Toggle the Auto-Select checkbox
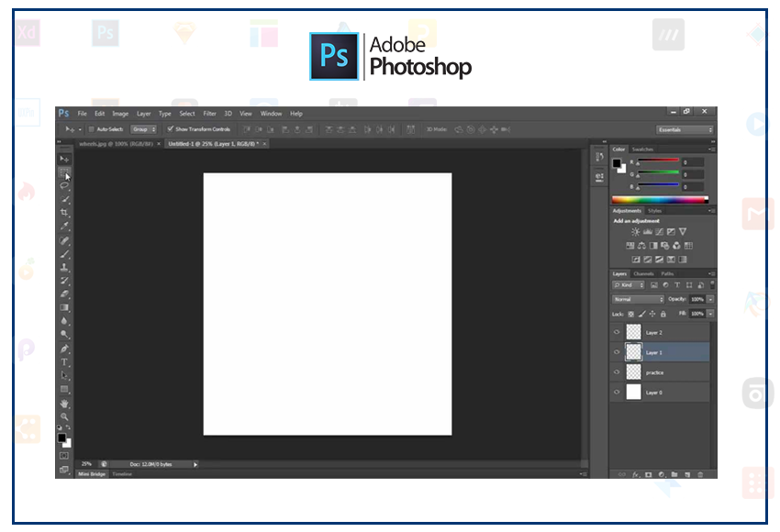This screenshot has height=532, width=780. [x=92, y=129]
